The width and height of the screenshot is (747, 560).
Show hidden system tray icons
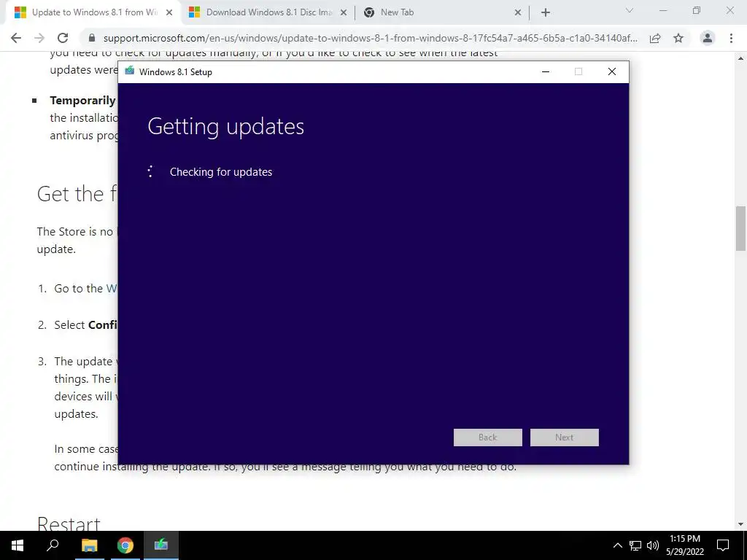click(617, 545)
